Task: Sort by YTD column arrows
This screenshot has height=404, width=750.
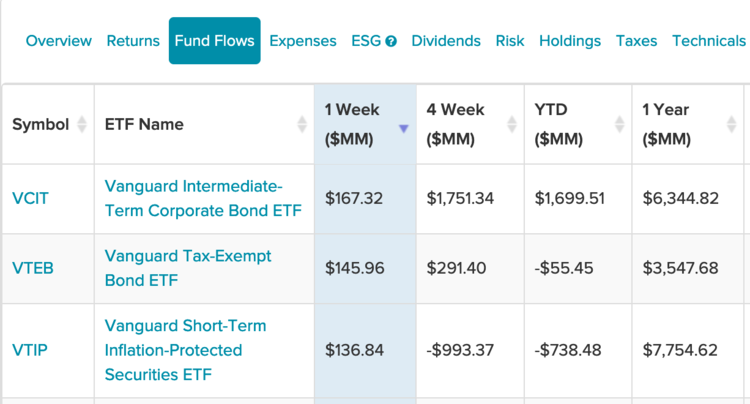Action: 618,125
